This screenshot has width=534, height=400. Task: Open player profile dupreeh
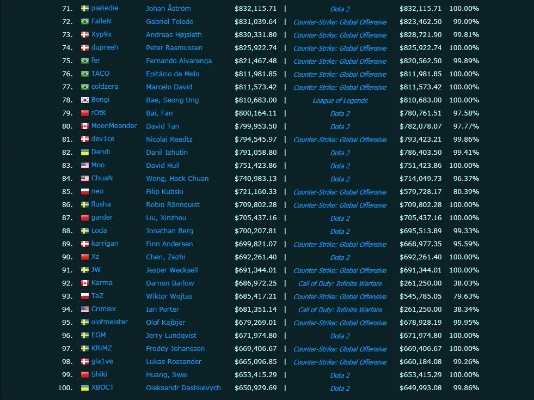point(105,47)
